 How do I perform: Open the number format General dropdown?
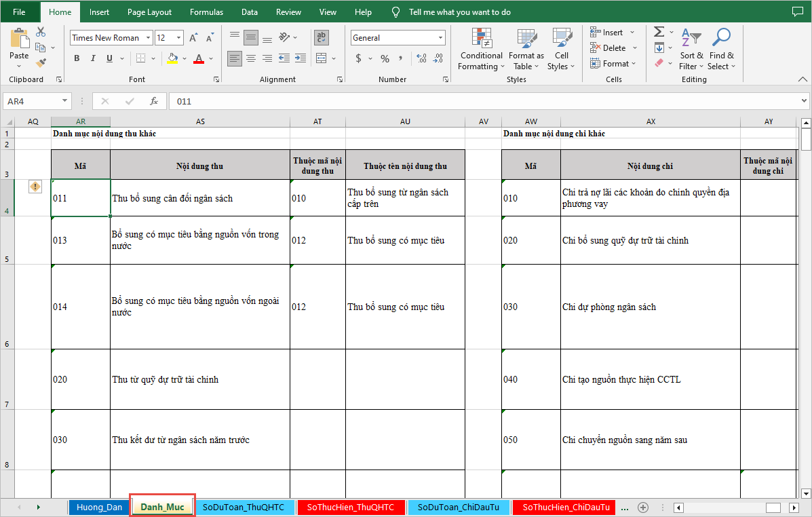click(440, 38)
